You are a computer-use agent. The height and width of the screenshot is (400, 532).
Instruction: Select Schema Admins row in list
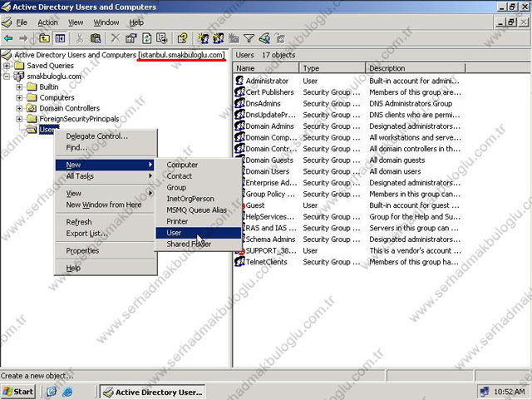347,240
